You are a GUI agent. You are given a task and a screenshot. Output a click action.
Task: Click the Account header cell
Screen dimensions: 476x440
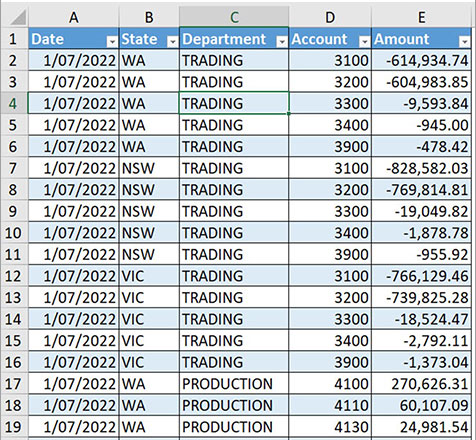(330, 39)
